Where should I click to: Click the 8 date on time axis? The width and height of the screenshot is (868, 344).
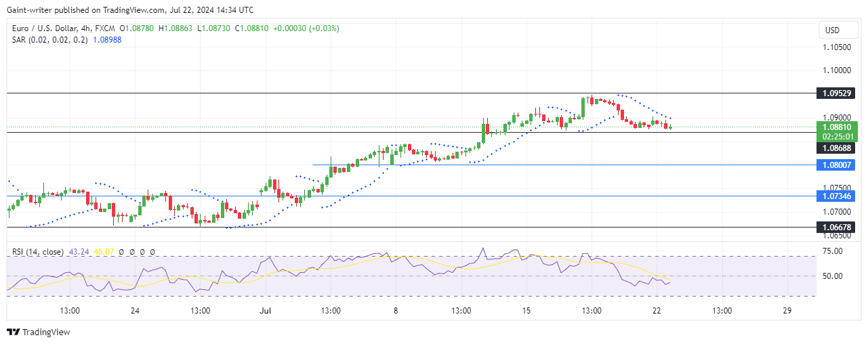[x=396, y=311]
